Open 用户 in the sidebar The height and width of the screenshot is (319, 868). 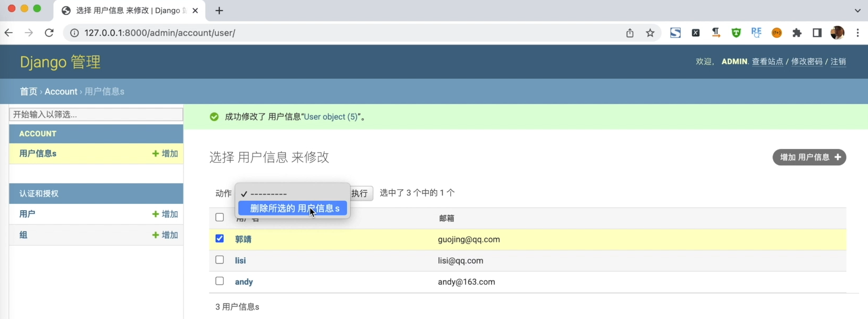pyautogui.click(x=27, y=214)
